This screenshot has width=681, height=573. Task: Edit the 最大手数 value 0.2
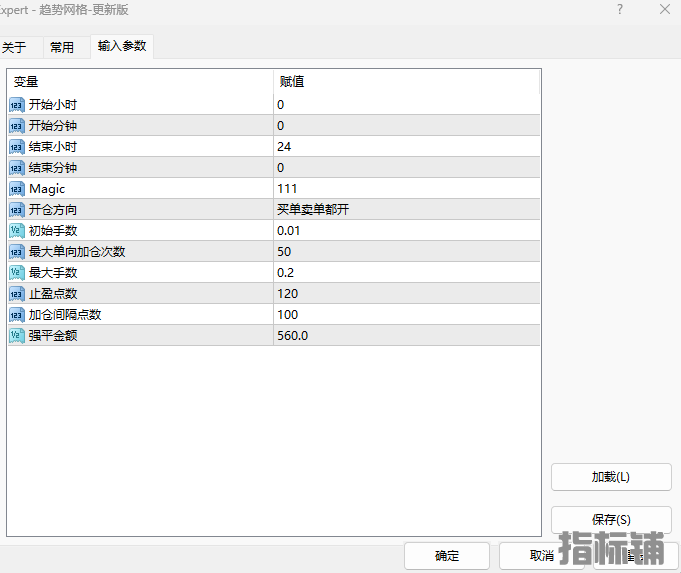(407, 273)
